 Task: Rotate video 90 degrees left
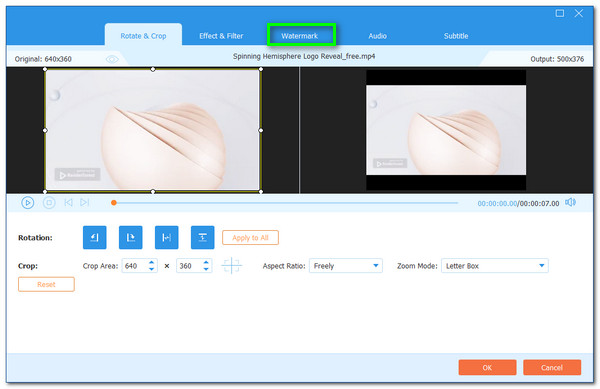tap(95, 238)
